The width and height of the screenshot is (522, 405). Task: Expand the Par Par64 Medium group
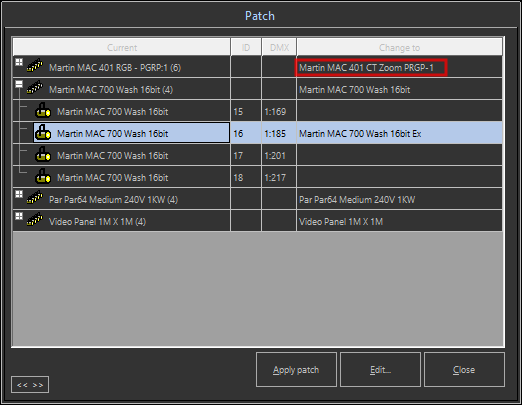click(x=19, y=194)
